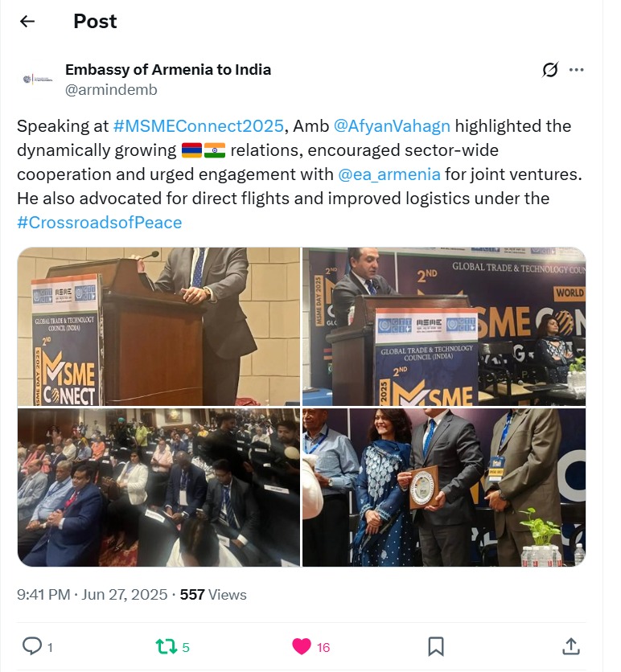View the speaker at MSME banner photo

click(x=444, y=326)
